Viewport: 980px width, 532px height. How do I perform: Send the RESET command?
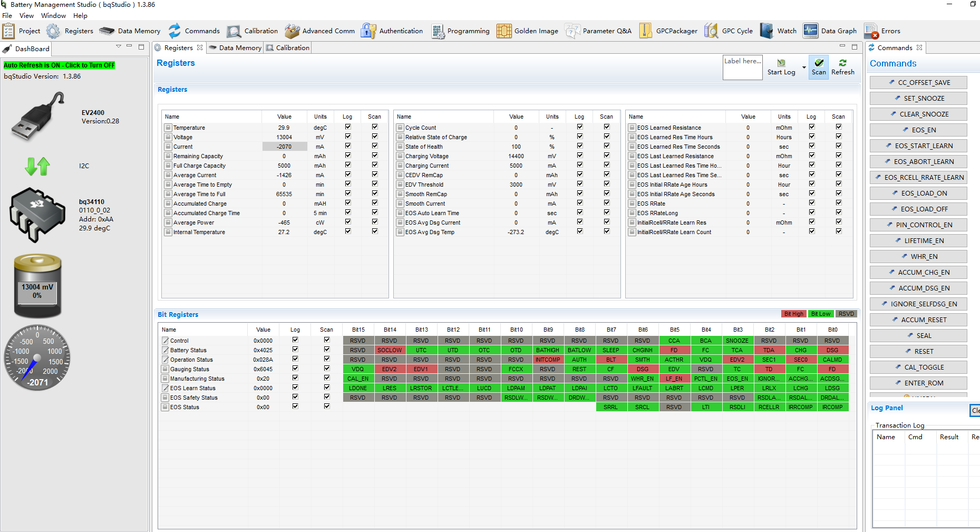tap(918, 352)
